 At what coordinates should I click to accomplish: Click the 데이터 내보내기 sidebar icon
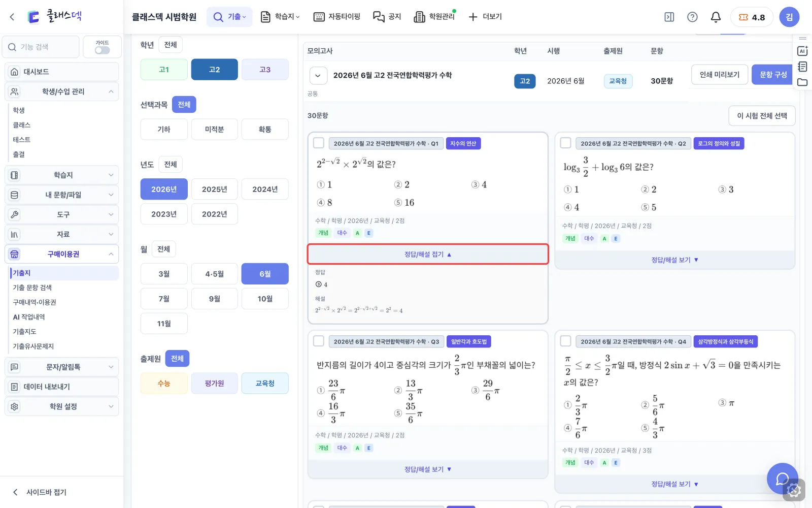click(x=14, y=387)
